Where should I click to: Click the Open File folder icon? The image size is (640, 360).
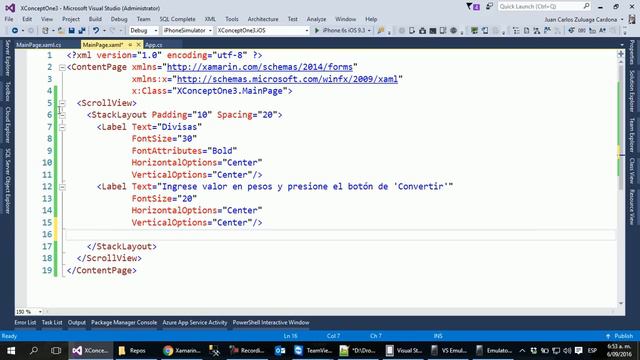61,31
